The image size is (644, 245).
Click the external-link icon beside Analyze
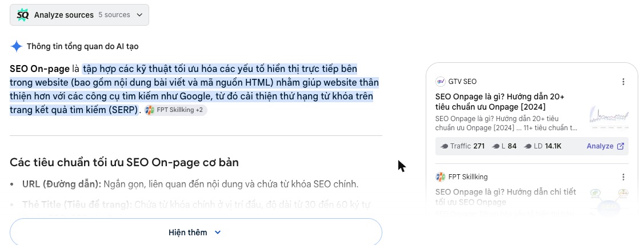(x=621, y=146)
